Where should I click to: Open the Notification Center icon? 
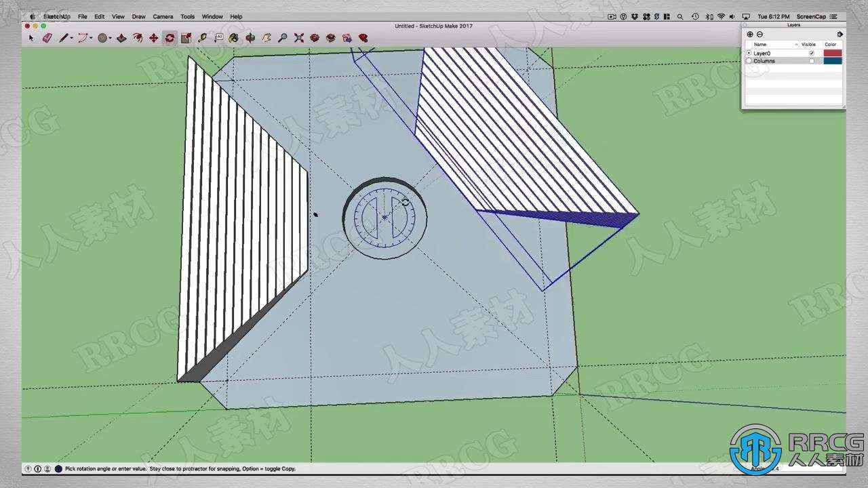point(833,16)
